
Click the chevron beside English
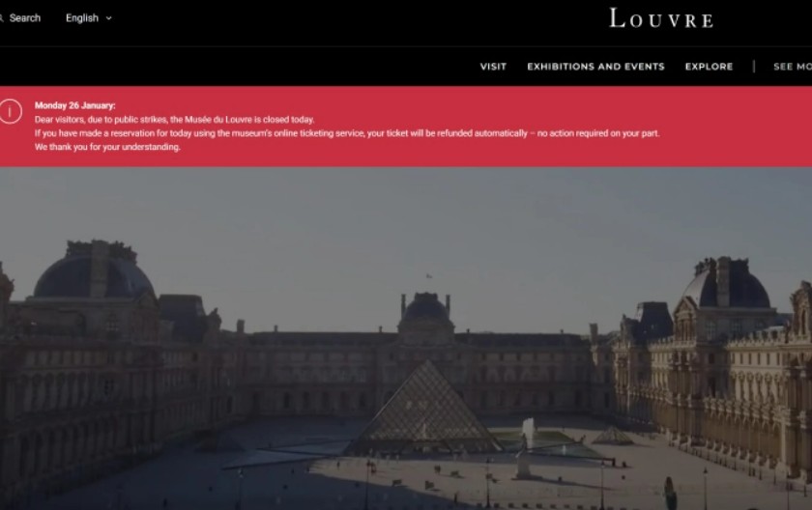(x=108, y=18)
